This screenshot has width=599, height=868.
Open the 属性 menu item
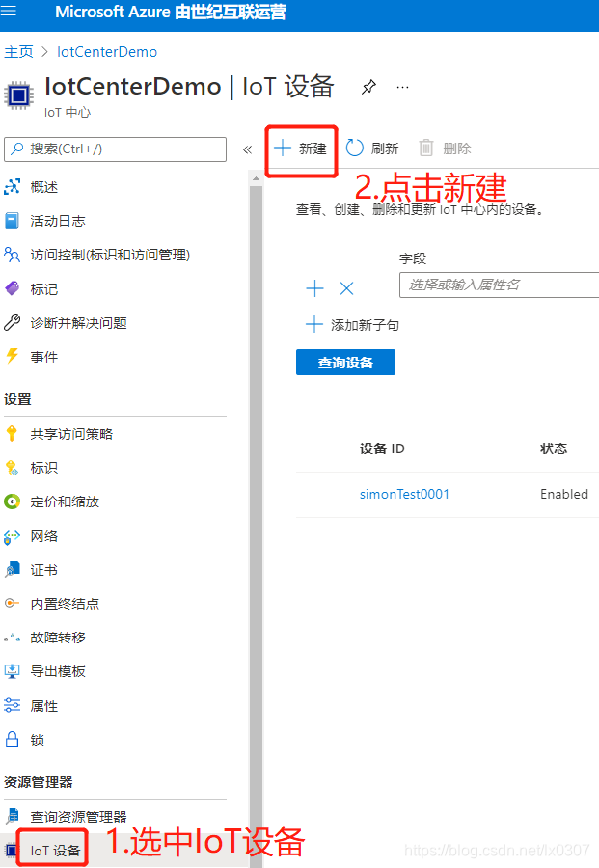[x=43, y=706]
